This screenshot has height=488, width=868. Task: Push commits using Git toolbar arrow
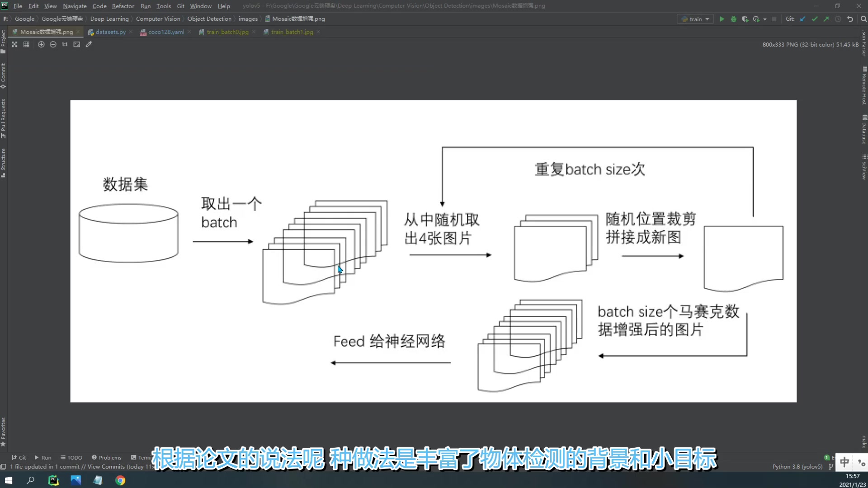[x=826, y=19]
